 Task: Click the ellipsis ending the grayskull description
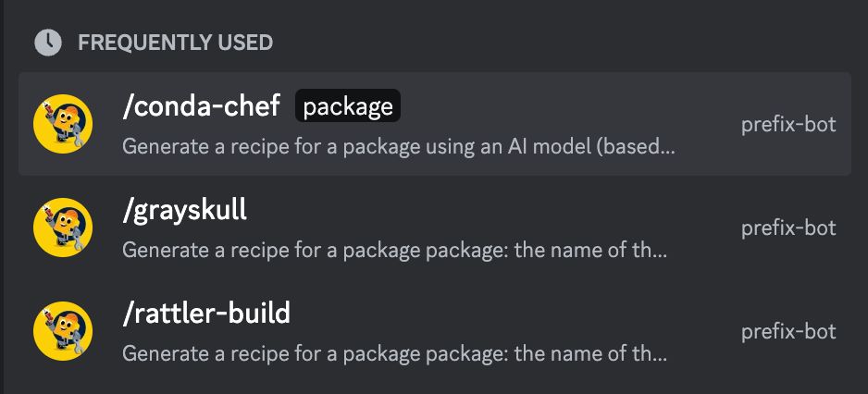click(659, 254)
